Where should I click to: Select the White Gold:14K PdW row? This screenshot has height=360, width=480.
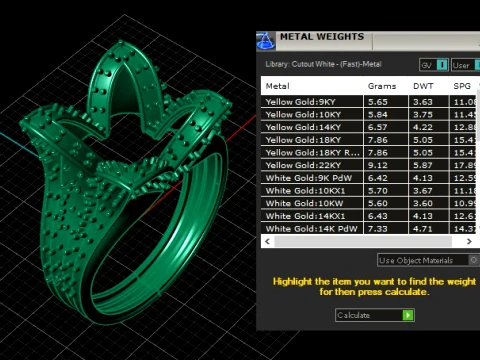coord(369,228)
